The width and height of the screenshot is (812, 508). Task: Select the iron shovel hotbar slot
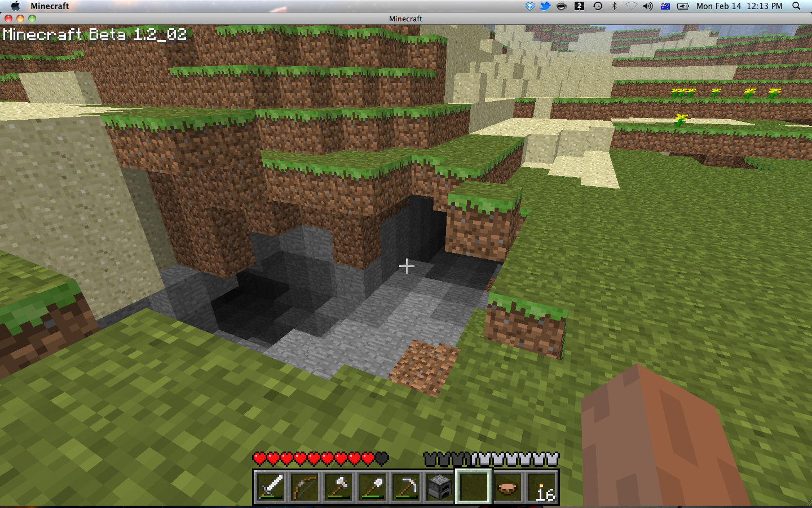click(372, 487)
